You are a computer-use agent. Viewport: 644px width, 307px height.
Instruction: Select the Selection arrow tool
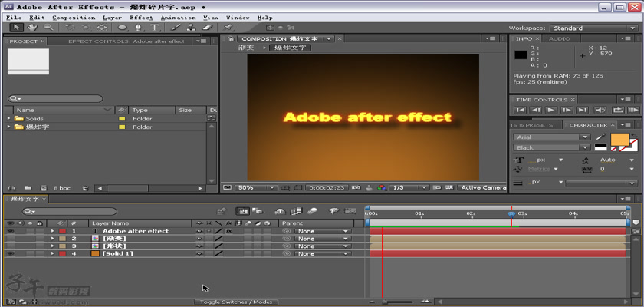[x=16, y=28]
